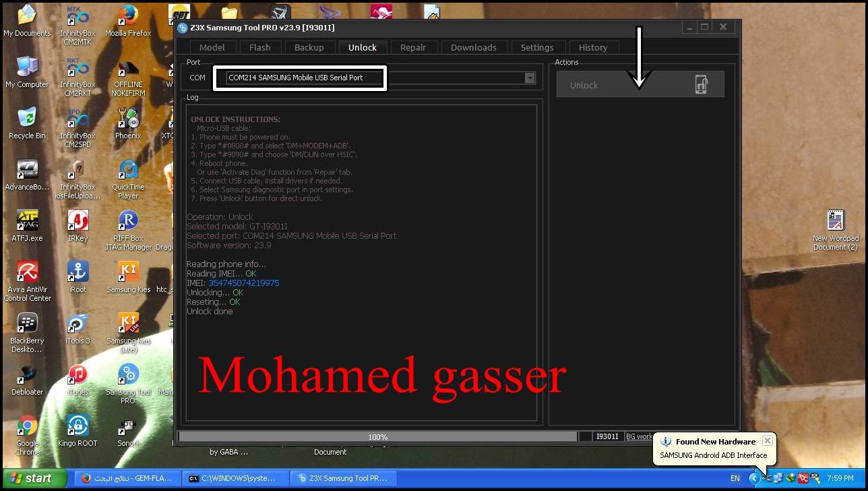Switch to the Model tab

tap(212, 47)
